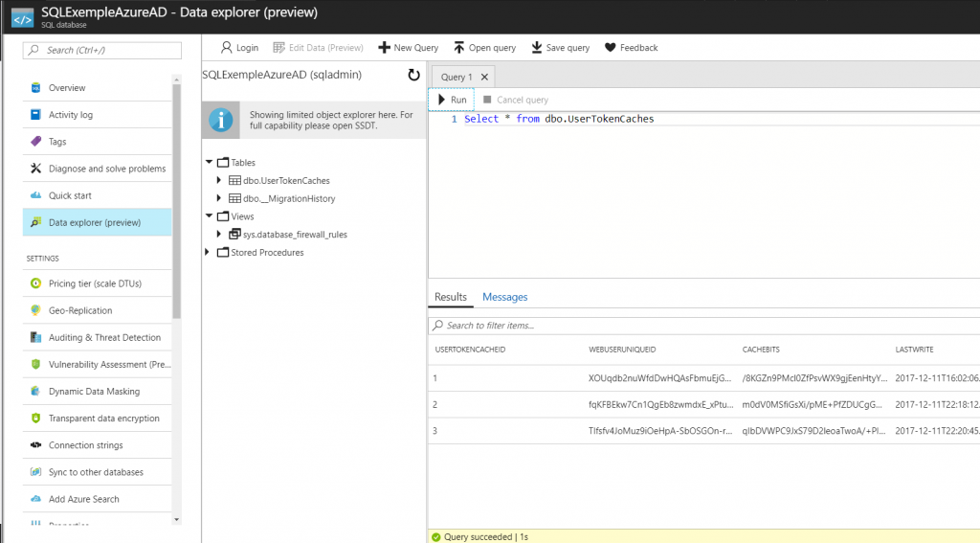Click the CACHEBITS column header
Viewport: 980px width, 543px height.
(x=761, y=350)
